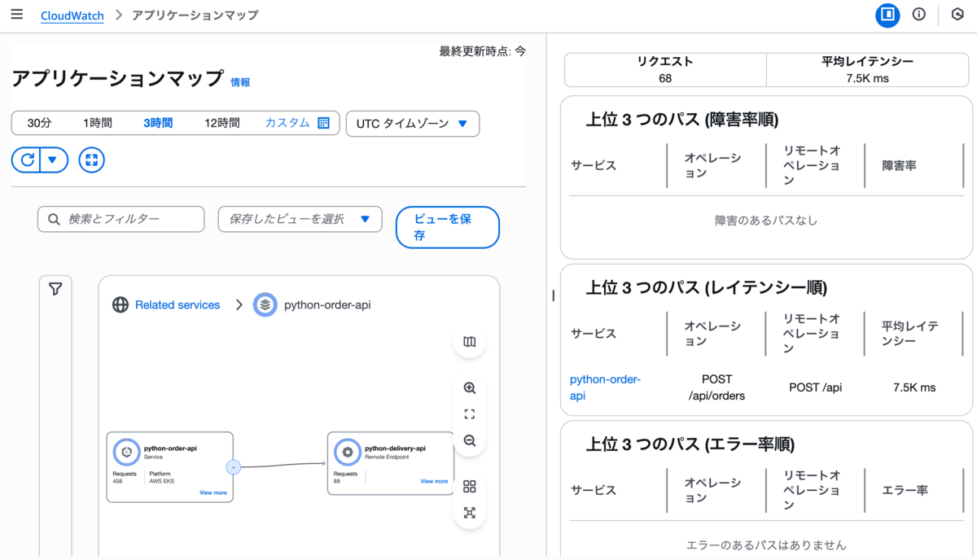Click 障害のあるパスなし message
Screen dimensions: 977x560
click(x=766, y=220)
